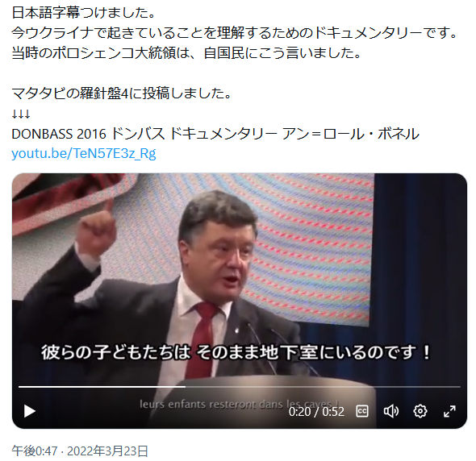Click the raised fist in the video frame

pos(97,230)
